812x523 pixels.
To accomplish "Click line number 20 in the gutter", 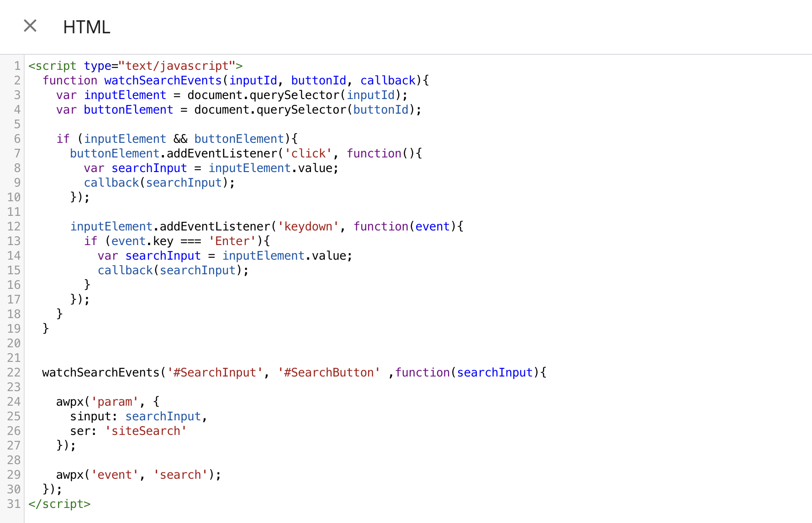I will [14, 344].
